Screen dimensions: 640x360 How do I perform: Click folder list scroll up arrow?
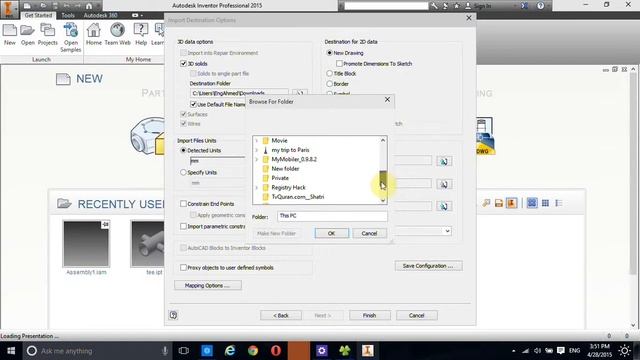[383, 140]
